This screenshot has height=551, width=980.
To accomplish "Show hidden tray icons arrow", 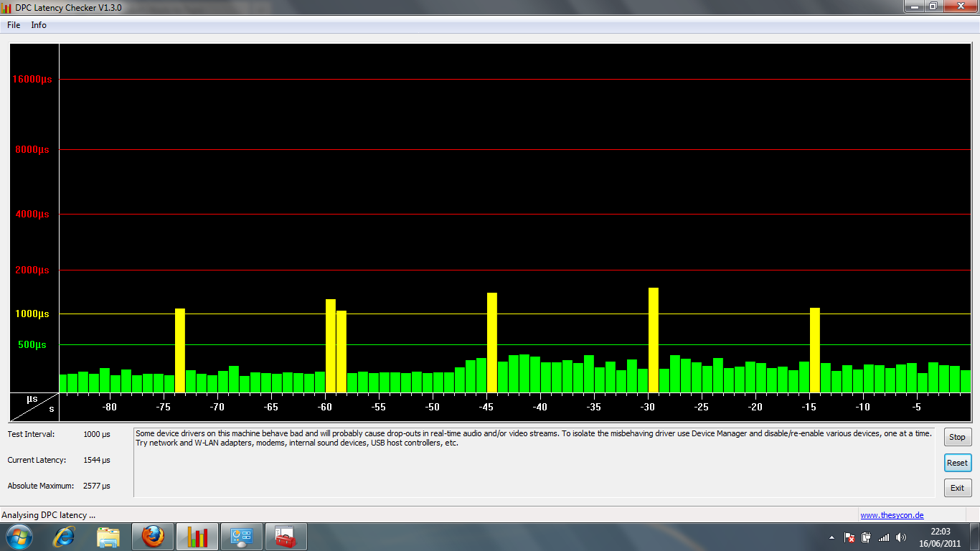I will tap(832, 537).
